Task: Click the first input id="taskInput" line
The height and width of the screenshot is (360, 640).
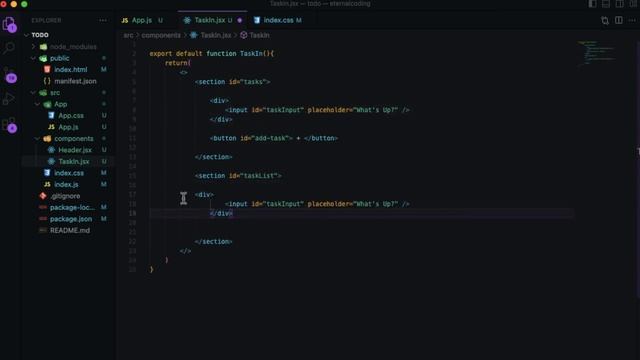Action: (x=317, y=110)
